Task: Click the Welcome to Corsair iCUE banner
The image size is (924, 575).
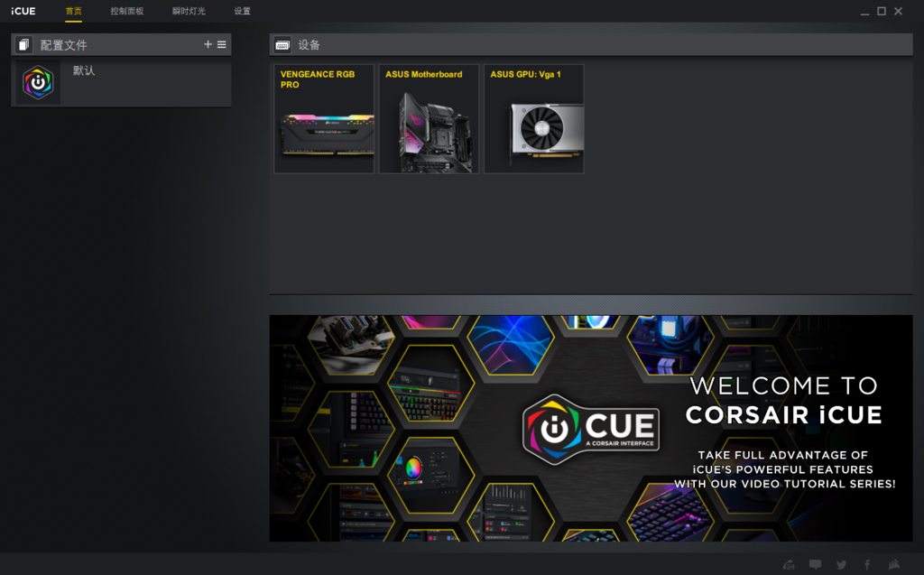Action: [x=591, y=428]
